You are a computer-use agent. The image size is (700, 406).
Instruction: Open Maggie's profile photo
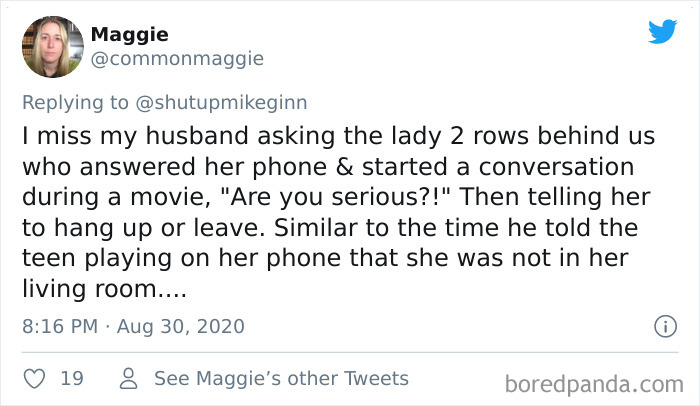[51, 47]
